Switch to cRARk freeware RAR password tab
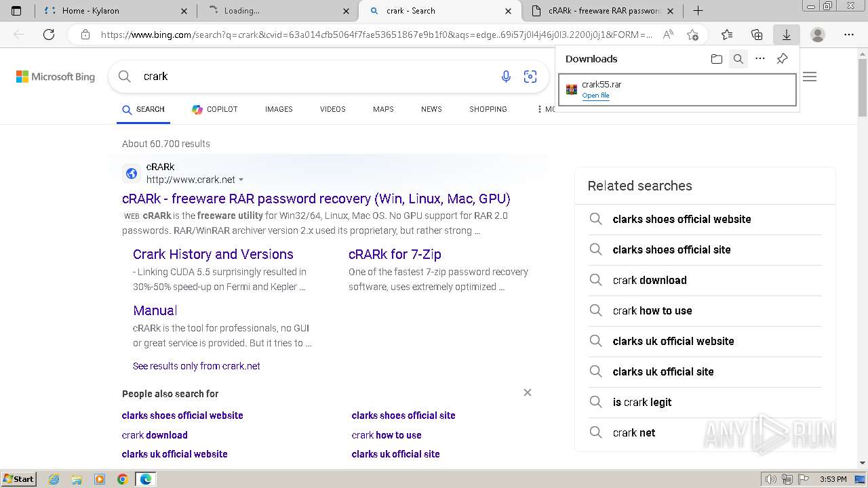 click(x=602, y=11)
